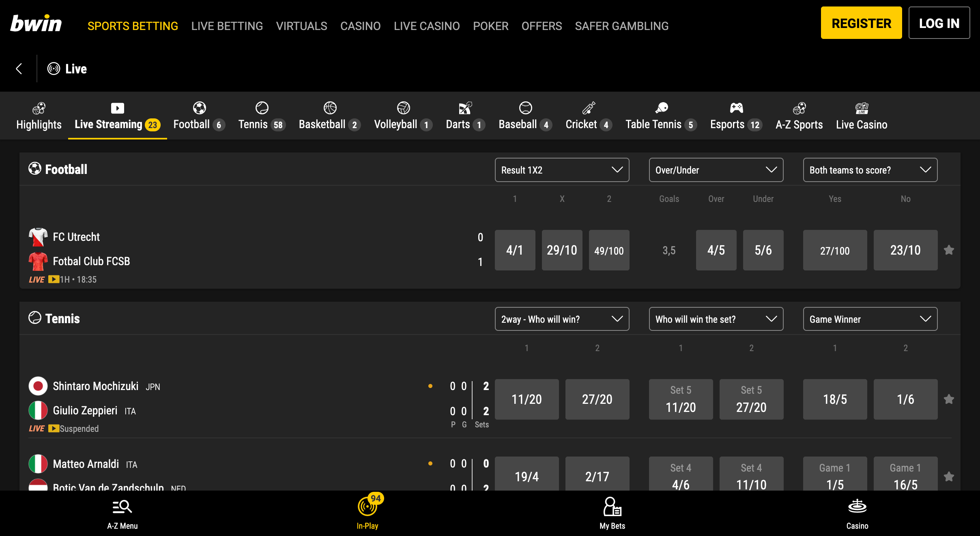Viewport: 980px width, 536px height.
Task: Click live stream icon on Mochizuki match
Action: [x=54, y=429]
